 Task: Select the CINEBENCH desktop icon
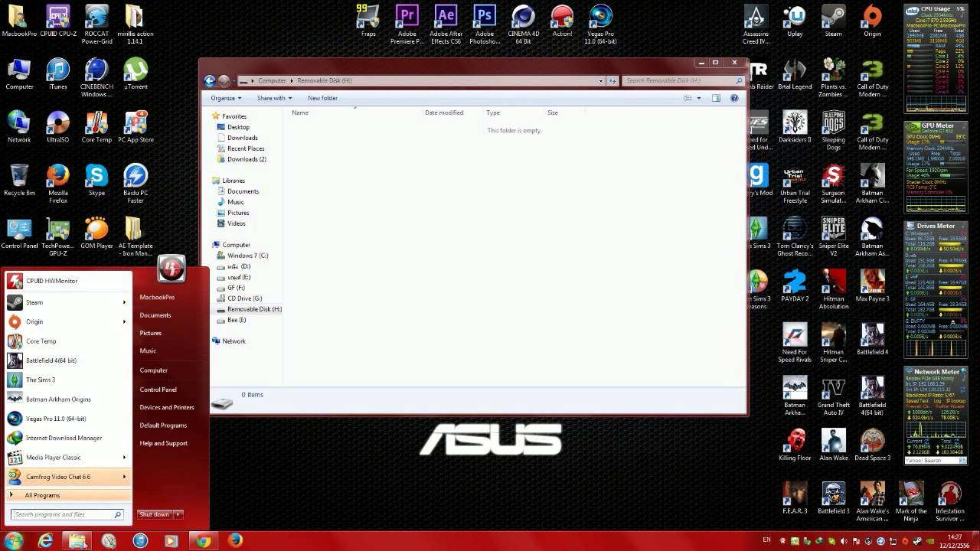pos(96,77)
